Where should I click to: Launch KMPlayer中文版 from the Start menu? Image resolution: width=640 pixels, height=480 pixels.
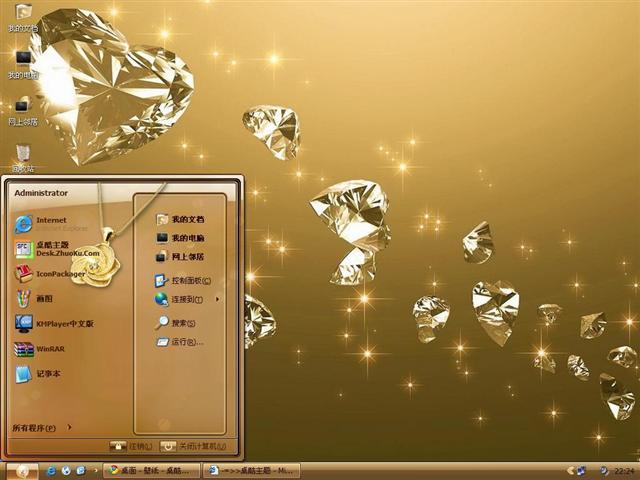54,324
